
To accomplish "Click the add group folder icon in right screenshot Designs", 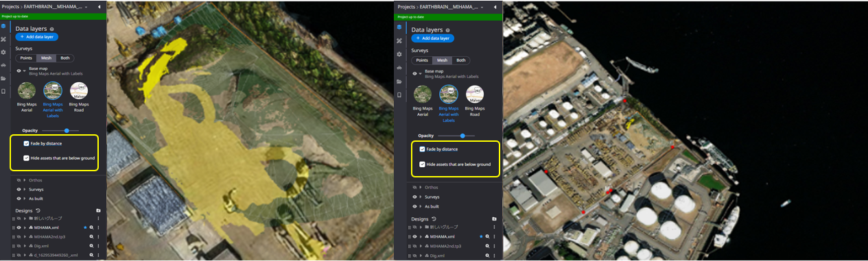I will 494,219.
